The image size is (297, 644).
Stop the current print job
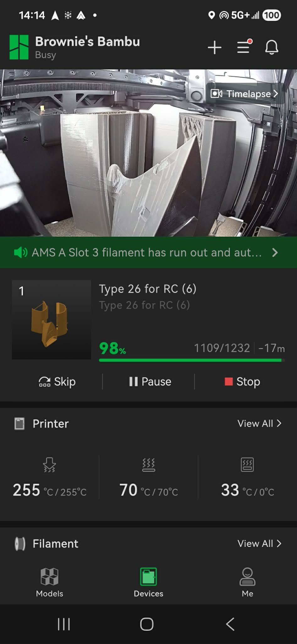coord(242,382)
